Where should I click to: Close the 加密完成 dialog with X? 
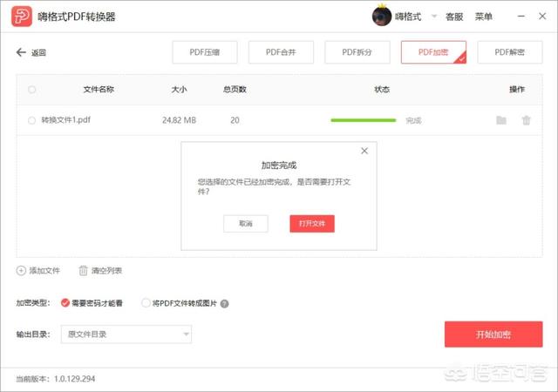[x=364, y=151]
